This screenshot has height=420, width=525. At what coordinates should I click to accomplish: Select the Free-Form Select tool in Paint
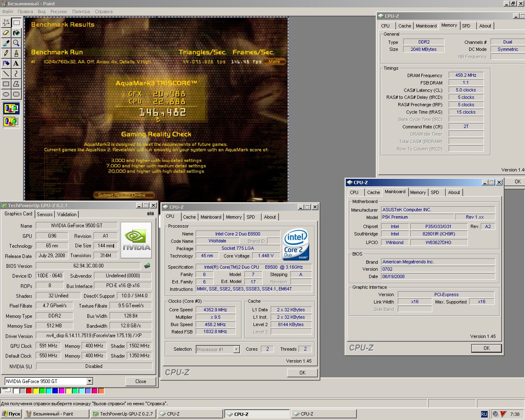coord(6,22)
